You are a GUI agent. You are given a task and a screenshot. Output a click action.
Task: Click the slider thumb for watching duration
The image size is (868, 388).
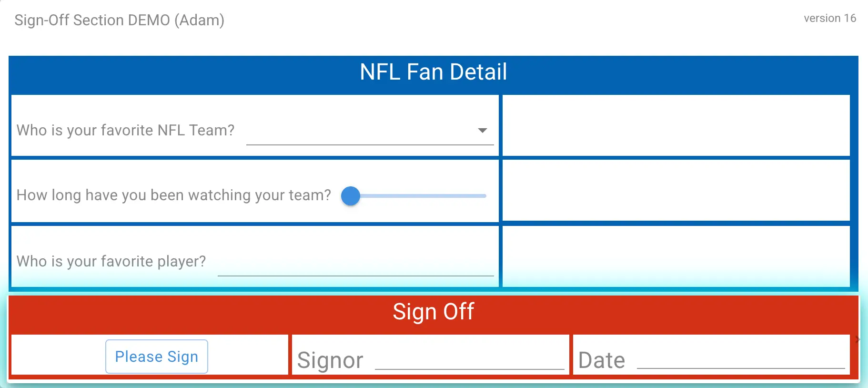point(351,196)
